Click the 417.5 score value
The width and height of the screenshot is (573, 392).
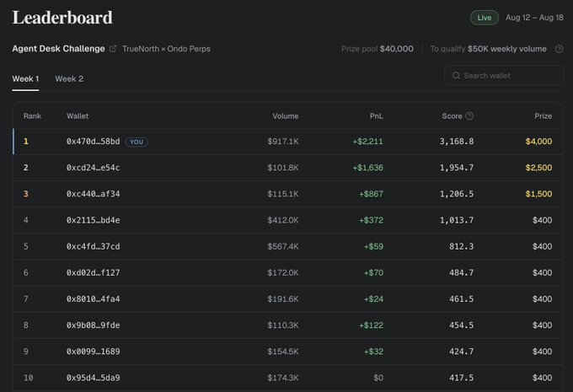[x=461, y=378]
